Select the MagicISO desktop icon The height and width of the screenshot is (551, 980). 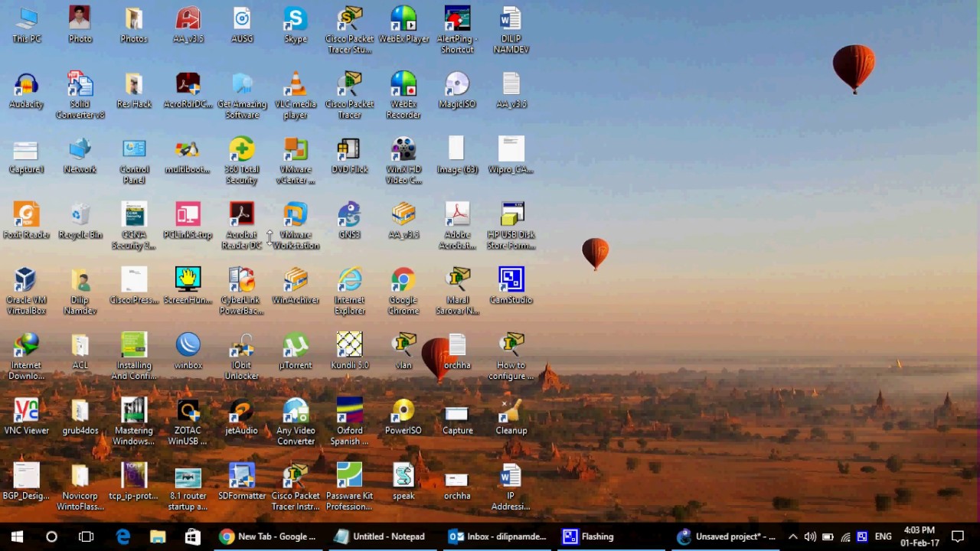457,90
